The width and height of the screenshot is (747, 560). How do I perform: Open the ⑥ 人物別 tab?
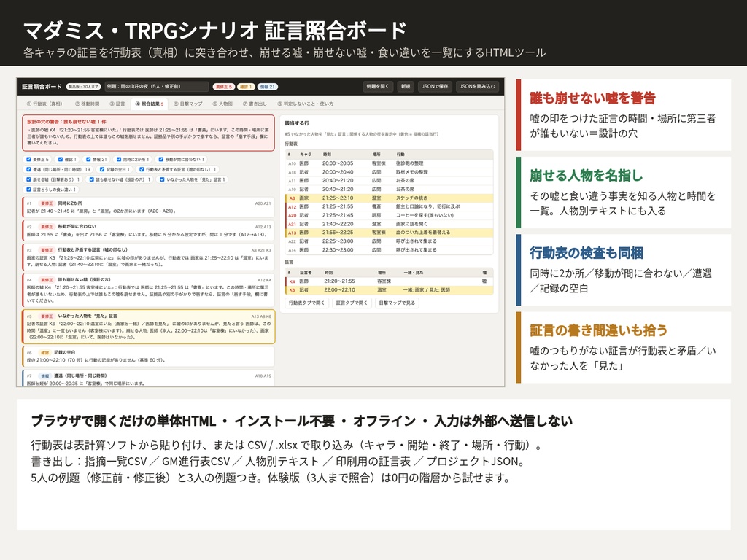222,104
